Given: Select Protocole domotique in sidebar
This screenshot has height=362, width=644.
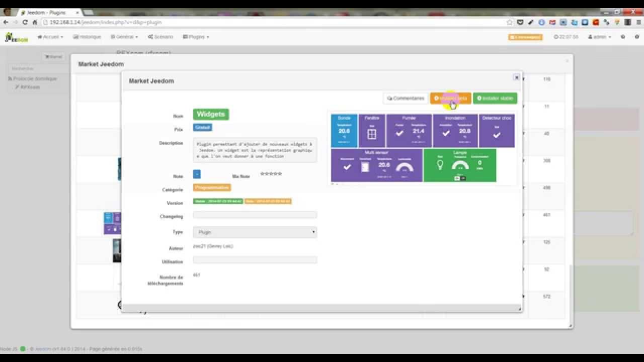Looking at the screenshot, I should [33, 79].
